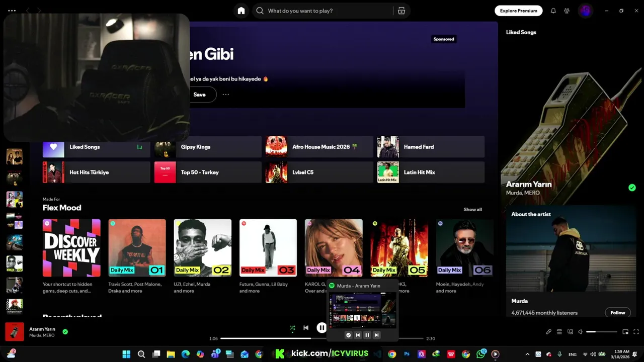Open Lvbel C5 tile
644x362 pixels.
coord(319,172)
